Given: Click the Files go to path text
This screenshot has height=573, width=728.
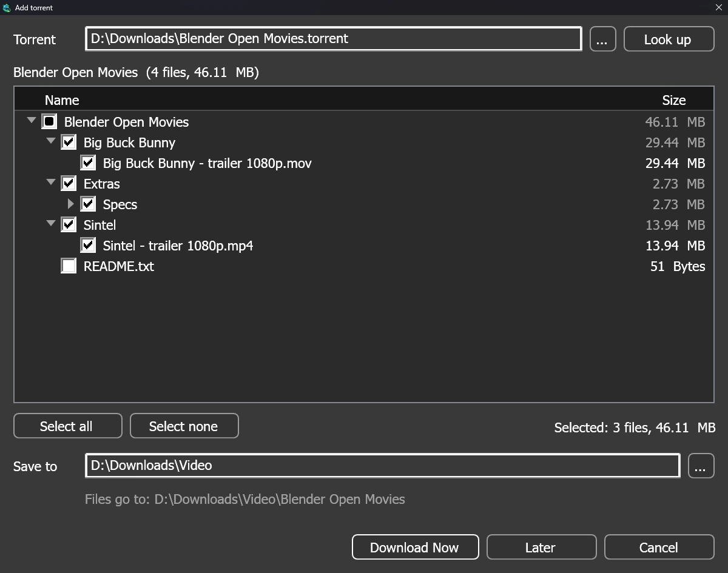Looking at the screenshot, I should 244,499.
